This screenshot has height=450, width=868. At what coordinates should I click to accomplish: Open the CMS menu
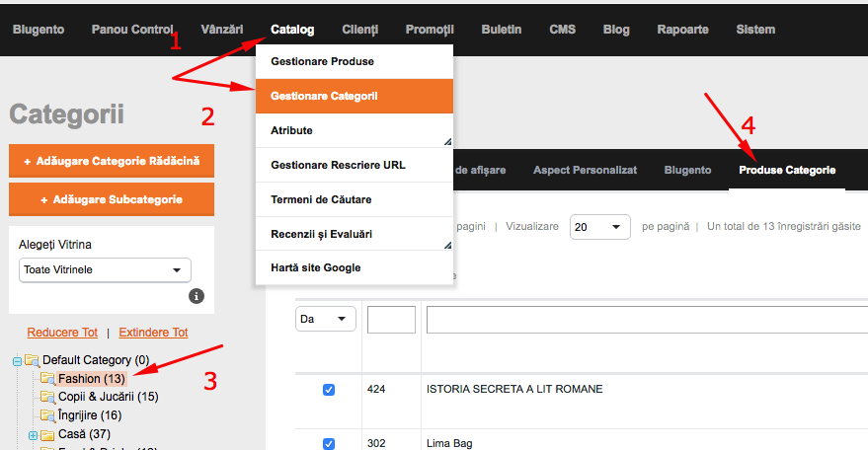pyautogui.click(x=563, y=30)
